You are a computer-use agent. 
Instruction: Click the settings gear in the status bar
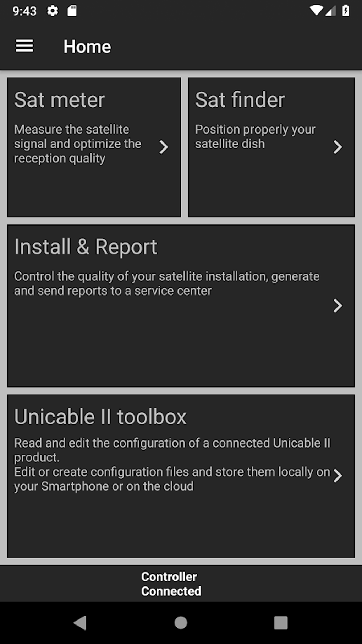tap(53, 11)
